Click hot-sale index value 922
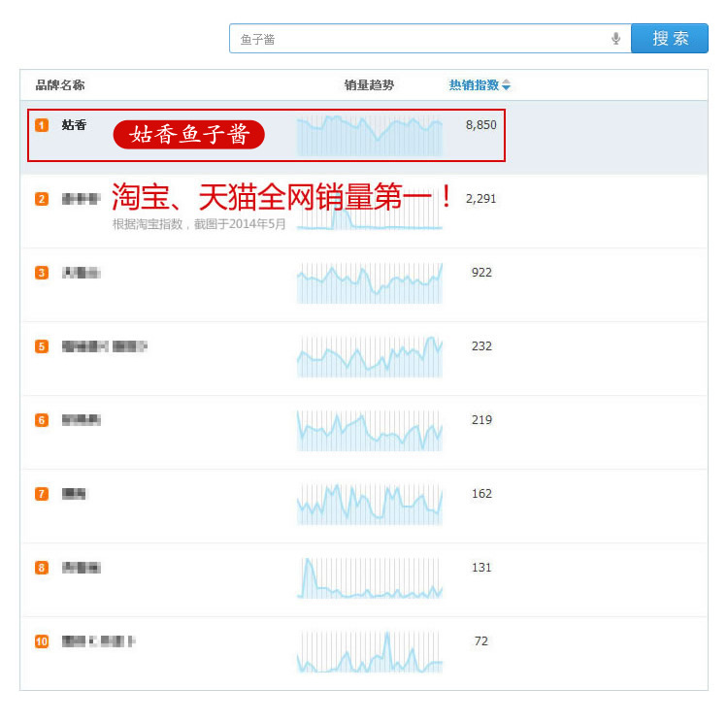 481,273
